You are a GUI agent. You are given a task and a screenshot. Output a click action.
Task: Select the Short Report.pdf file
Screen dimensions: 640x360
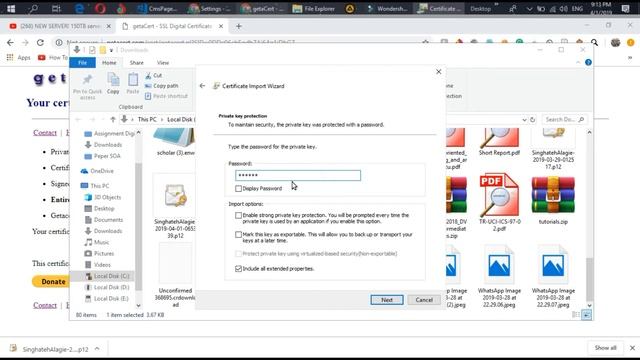click(x=499, y=142)
